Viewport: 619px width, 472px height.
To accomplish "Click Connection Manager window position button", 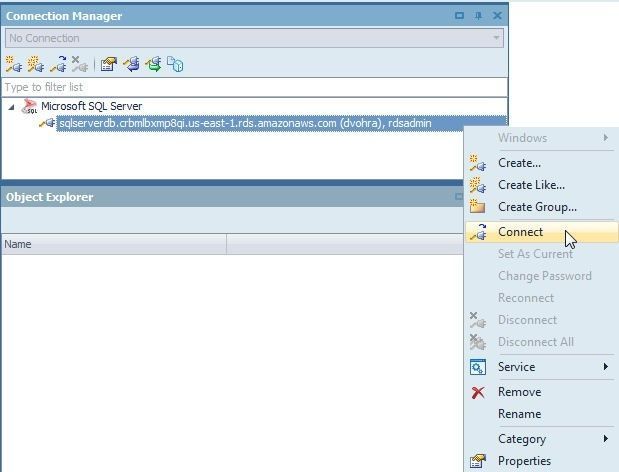I will [x=459, y=16].
